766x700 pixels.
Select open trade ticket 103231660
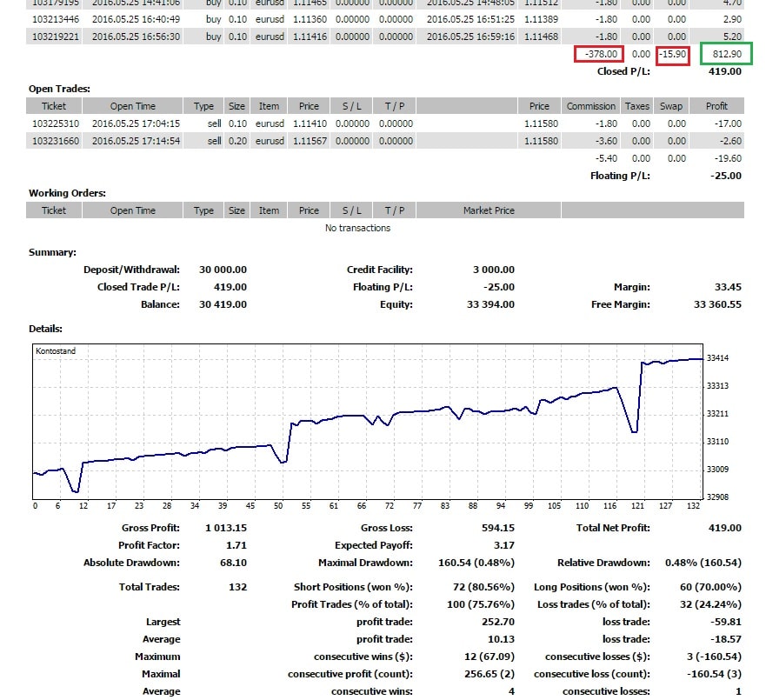pyautogui.click(x=54, y=141)
